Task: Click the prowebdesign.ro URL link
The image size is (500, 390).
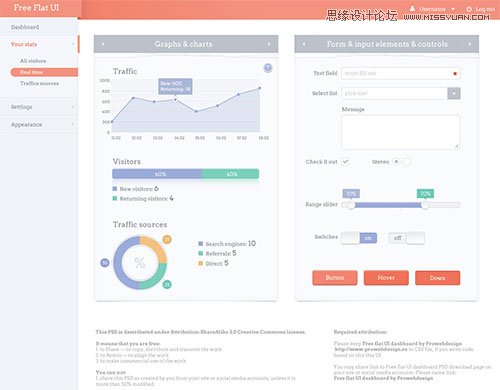Action: click(x=371, y=349)
